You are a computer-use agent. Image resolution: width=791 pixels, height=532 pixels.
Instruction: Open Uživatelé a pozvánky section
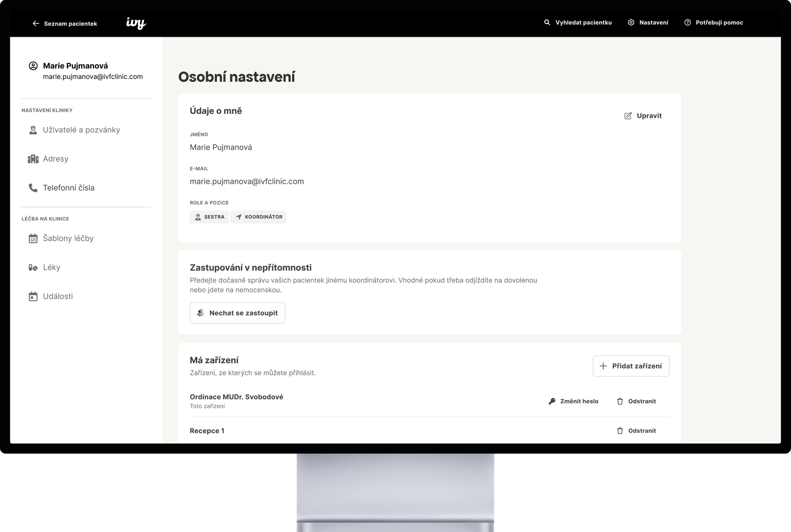(81, 130)
